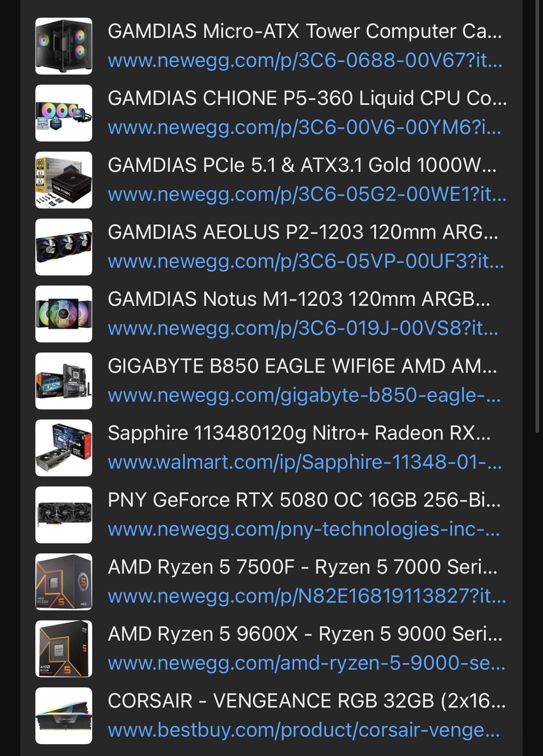543x756 pixels.
Task: Click the CORSAIR VENGEANCE RGB memory thumbnail
Action: coord(64,716)
